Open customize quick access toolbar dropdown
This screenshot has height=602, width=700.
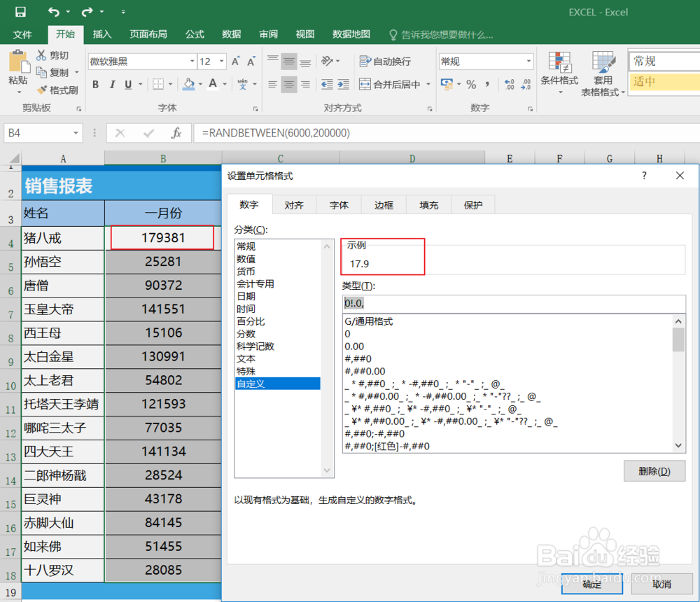pos(123,12)
